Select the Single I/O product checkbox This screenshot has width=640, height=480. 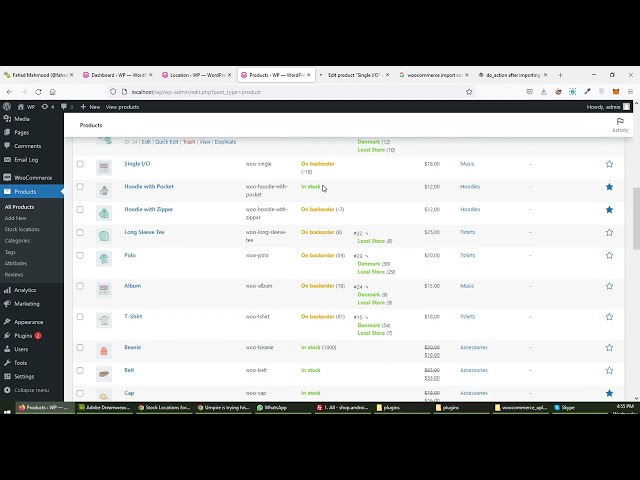80,164
